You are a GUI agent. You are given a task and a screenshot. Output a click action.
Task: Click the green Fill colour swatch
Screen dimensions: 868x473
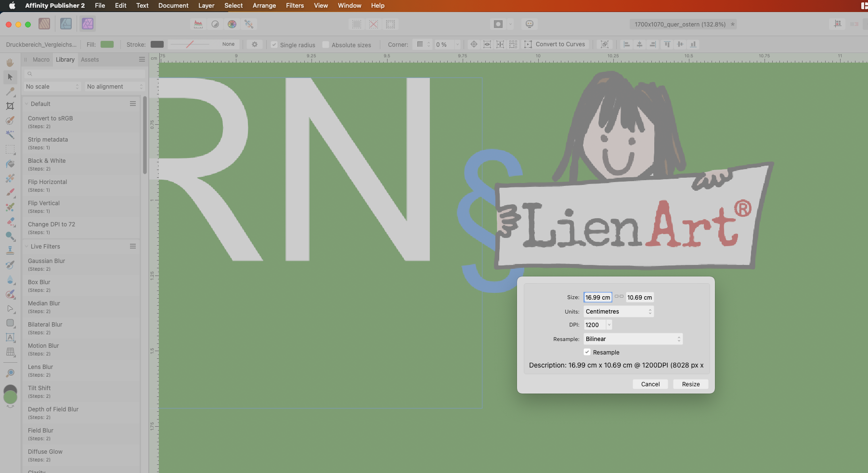pyautogui.click(x=107, y=44)
